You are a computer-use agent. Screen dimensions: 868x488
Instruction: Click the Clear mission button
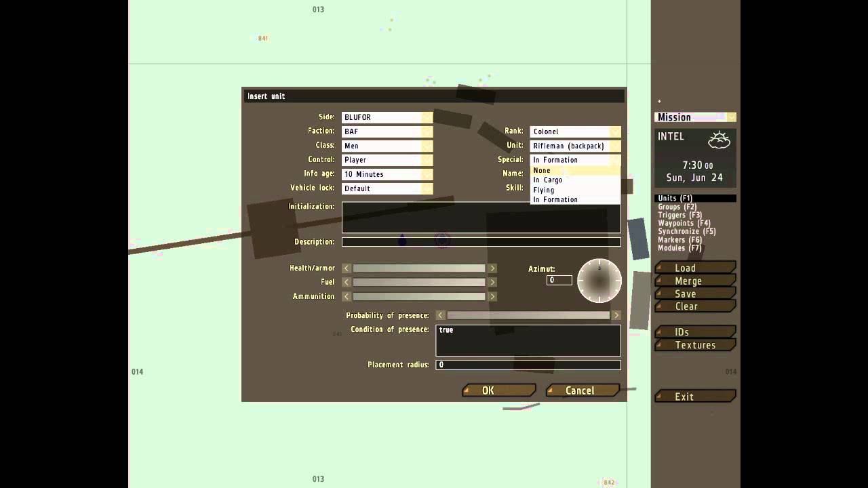pos(695,306)
